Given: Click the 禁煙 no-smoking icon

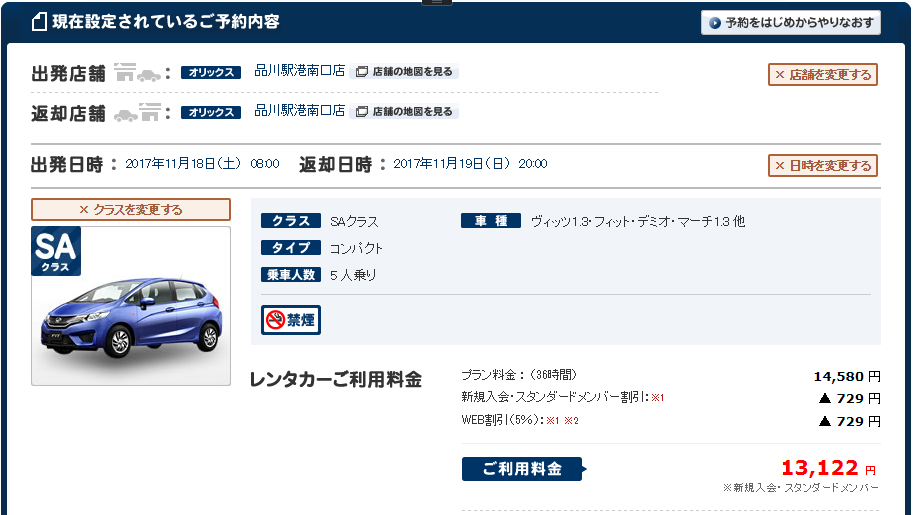Looking at the screenshot, I should (291, 320).
